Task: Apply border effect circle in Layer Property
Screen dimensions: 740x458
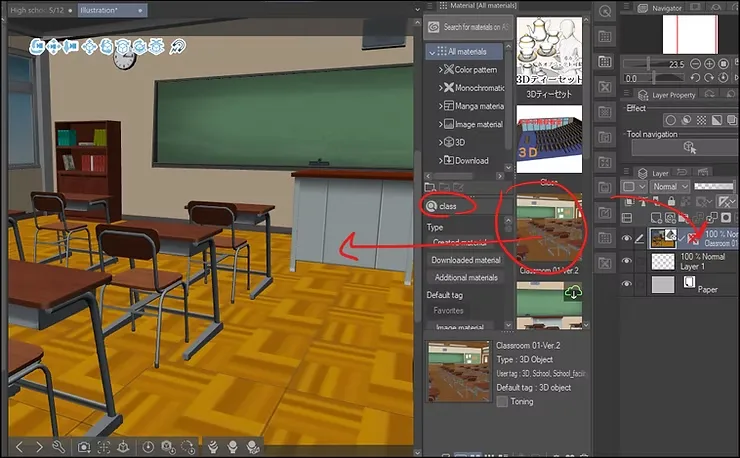Action: click(x=670, y=120)
